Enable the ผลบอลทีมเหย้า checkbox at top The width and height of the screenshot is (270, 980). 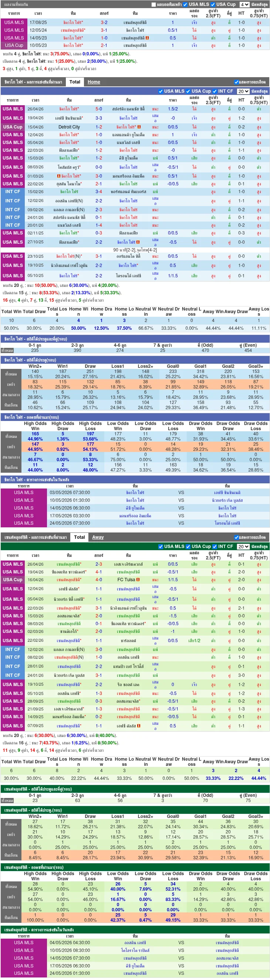[x=153, y=4]
